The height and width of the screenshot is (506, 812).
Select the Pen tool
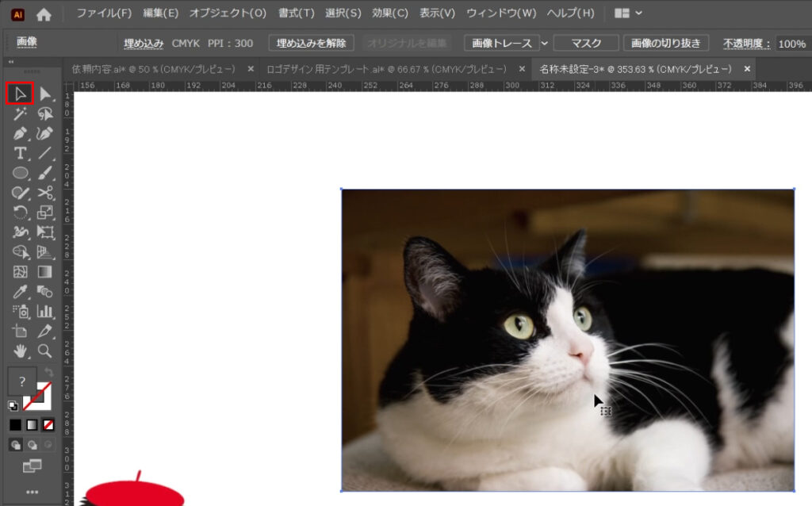20,133
